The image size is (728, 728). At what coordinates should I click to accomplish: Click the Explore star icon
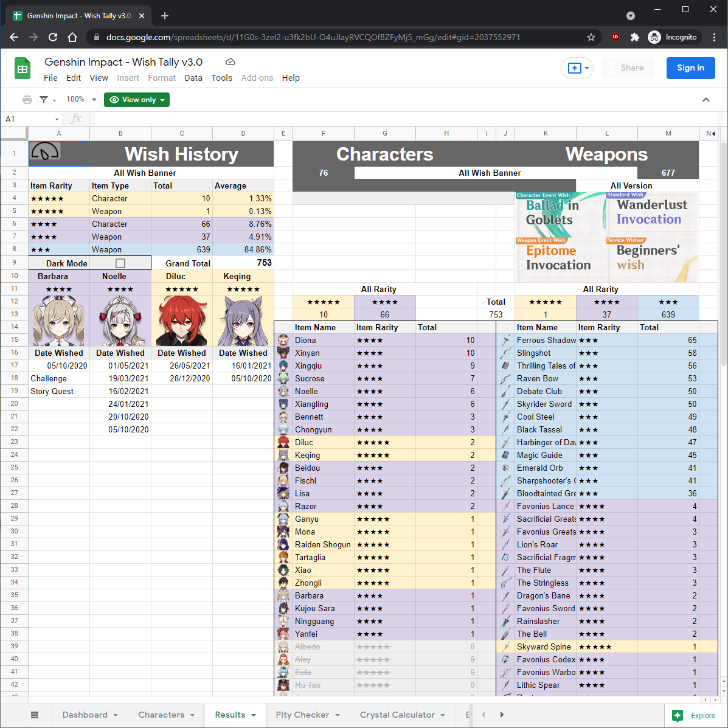tap(678, 715)
